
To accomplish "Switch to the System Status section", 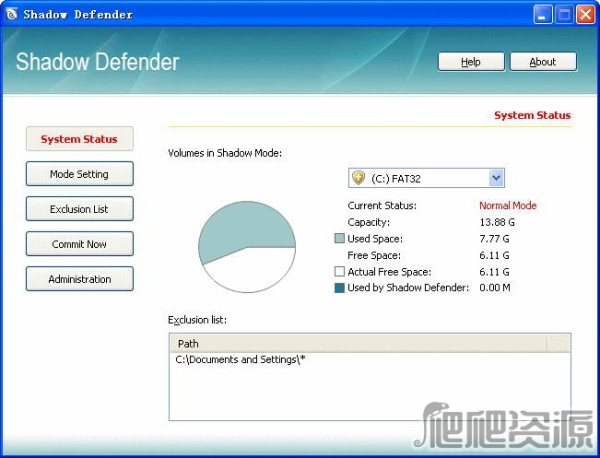I will pyautogui.click(x=79, y=139).
